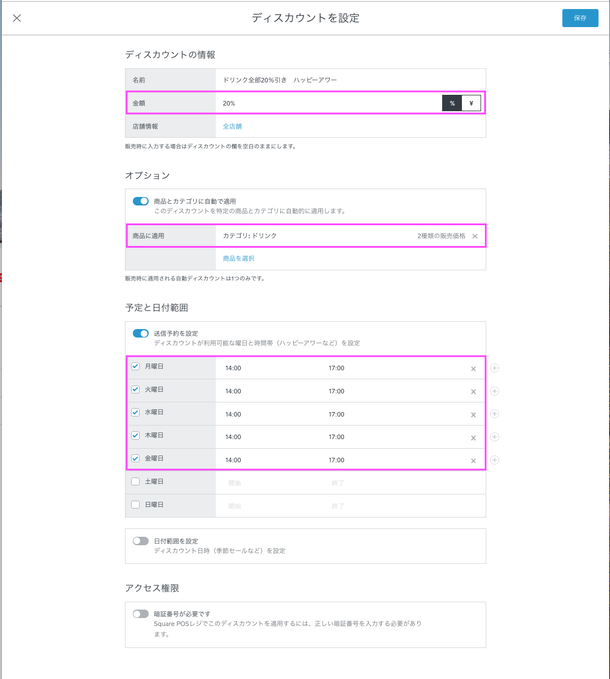Edit Monday end time 17:00

(336, 368)
